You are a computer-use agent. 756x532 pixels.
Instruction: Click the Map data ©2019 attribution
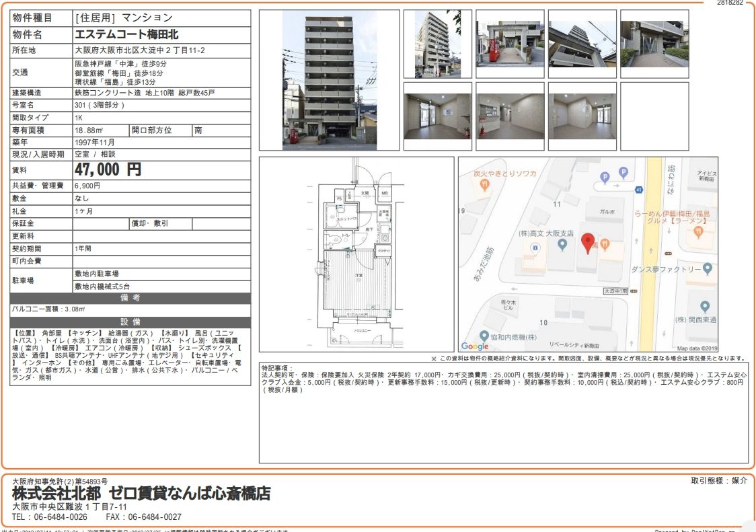tap(697, 348)
